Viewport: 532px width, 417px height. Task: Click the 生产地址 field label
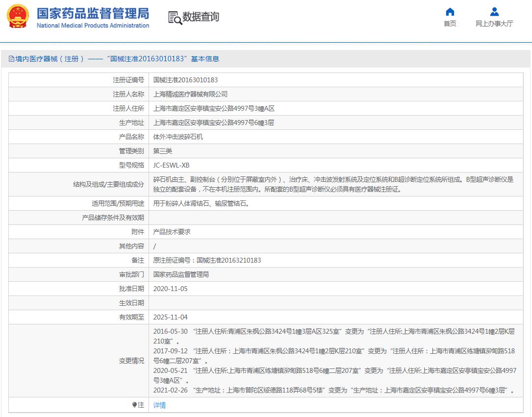131,123
